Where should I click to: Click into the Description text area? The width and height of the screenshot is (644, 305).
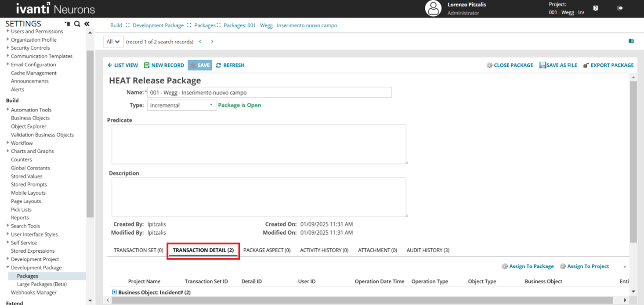(259, 197)
